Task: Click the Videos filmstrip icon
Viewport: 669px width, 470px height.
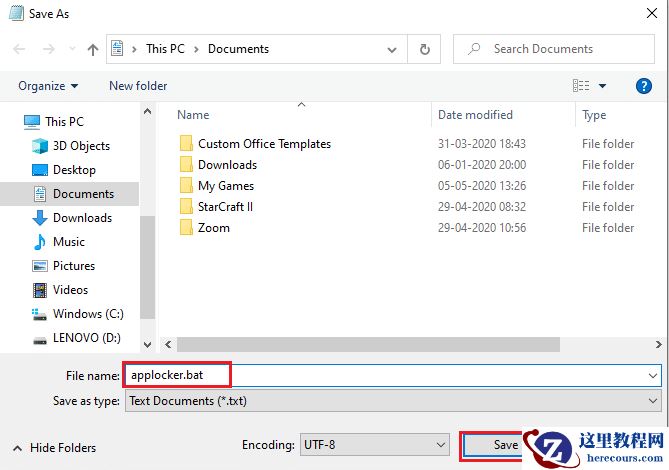Action: click(x=40, y=290)
